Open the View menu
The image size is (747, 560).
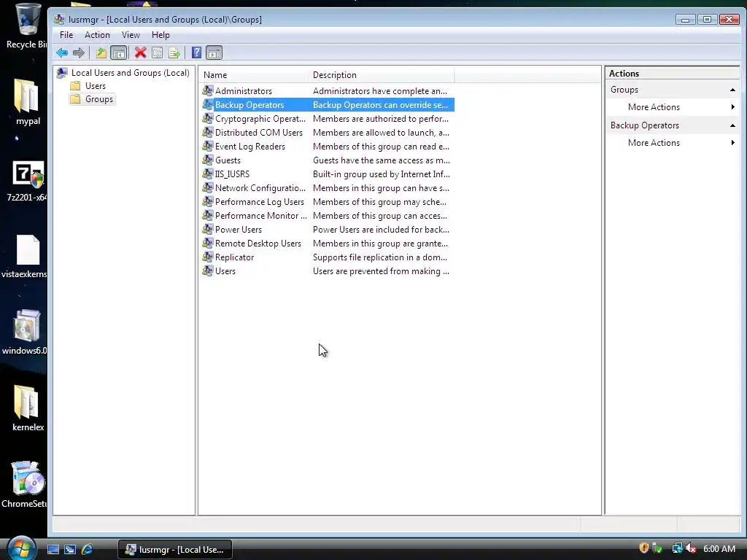pos(131,35)
